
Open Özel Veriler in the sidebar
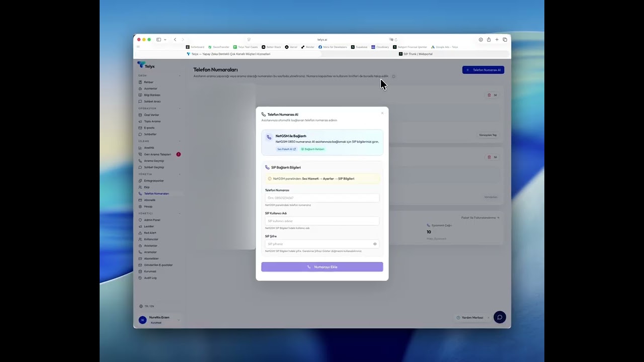coord(151,115)
